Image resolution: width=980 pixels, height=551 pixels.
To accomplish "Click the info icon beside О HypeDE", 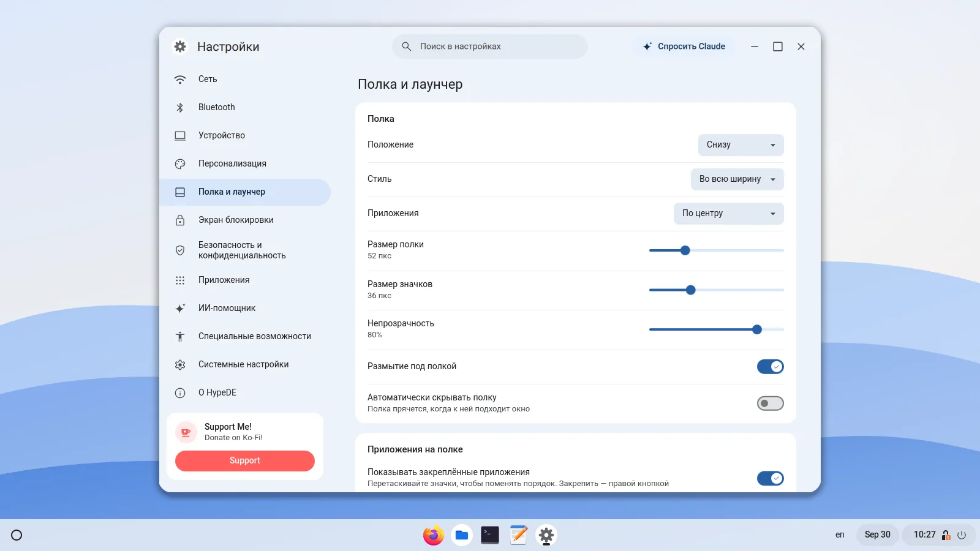I will click(180, 393).
